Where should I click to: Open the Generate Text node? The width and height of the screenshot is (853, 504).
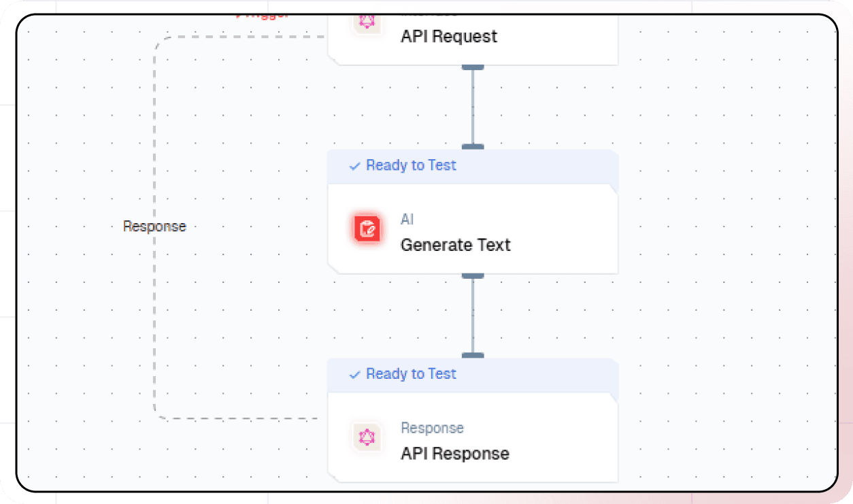coord(455,245)
